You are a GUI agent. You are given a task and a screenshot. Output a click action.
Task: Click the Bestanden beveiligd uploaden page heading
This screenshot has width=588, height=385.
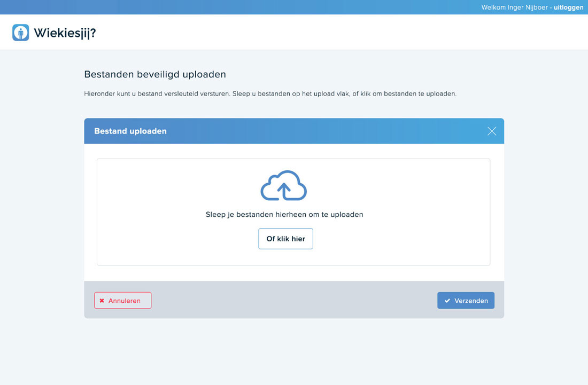pos(155,74)
